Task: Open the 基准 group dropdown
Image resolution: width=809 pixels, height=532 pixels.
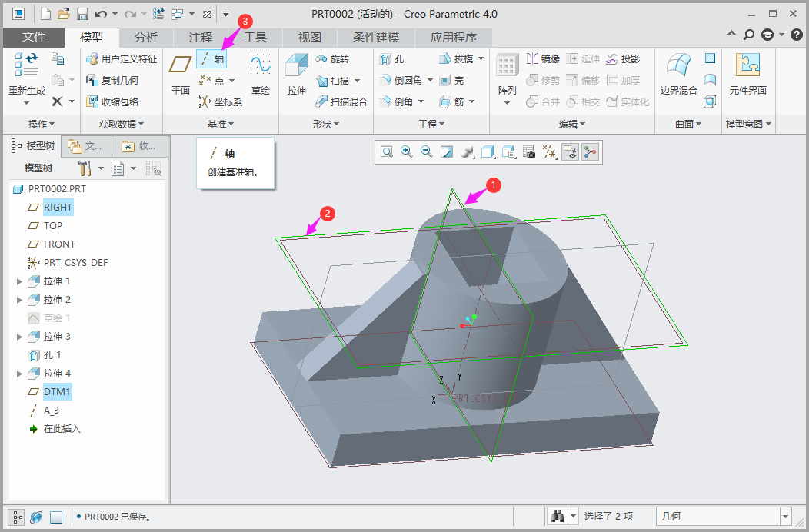Action: click(x=221, y=124)
